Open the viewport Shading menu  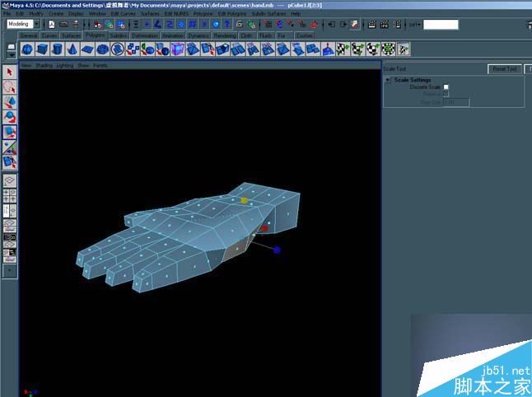(44, 65)
